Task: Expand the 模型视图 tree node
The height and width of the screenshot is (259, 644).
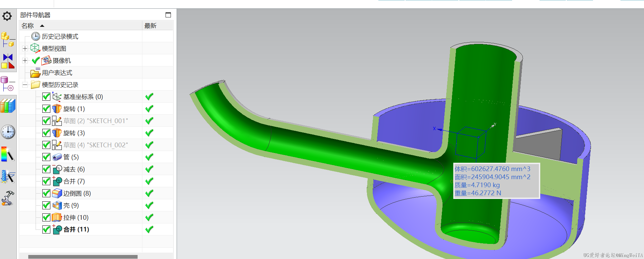Action: coord(25,48)
